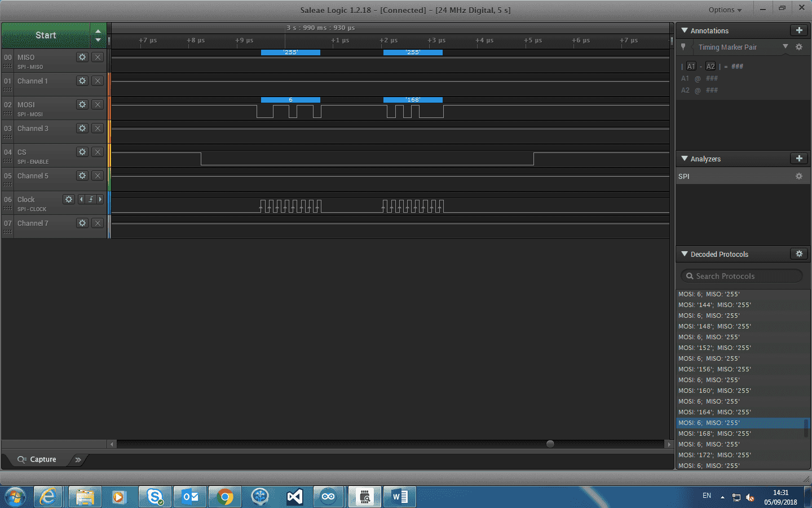Image resolution: width=812 pixels, height=508 pixels.
Task: Click the '168' MOSI decoded data bubble
Action: (413, 100)
